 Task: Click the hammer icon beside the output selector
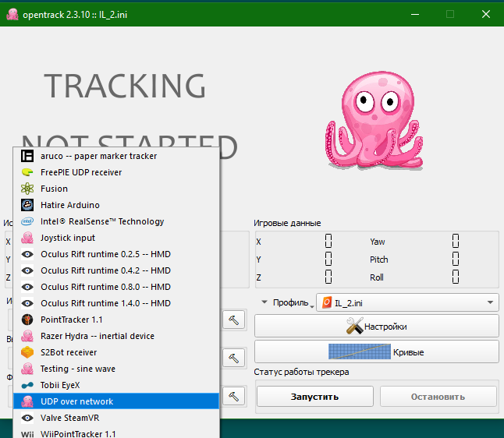233,358
